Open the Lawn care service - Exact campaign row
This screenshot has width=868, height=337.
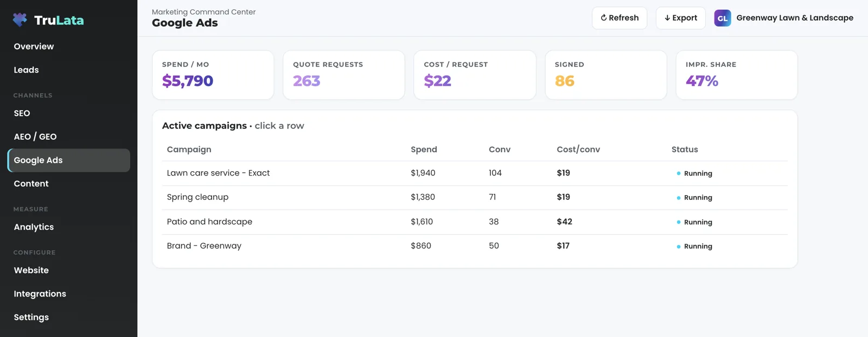point(475,173)
